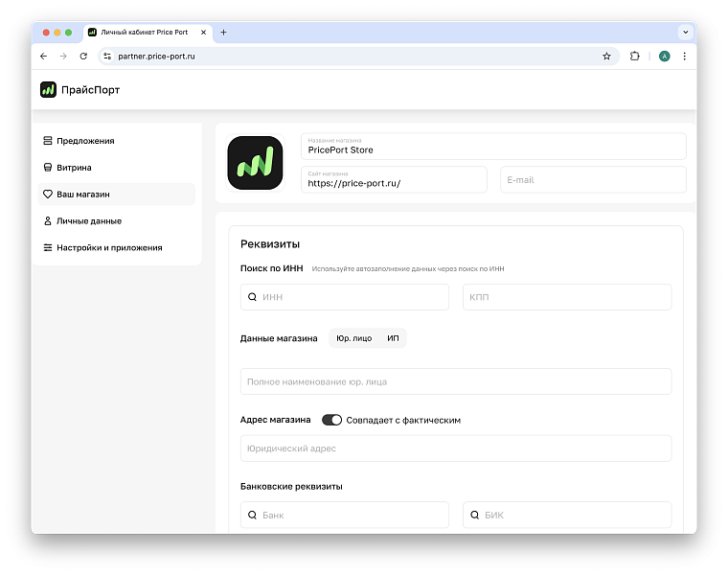Viewport: 728px width, 575px height.
Task: Switch store type to ИП
Action: pyautogui.click(x=393, y=338)
